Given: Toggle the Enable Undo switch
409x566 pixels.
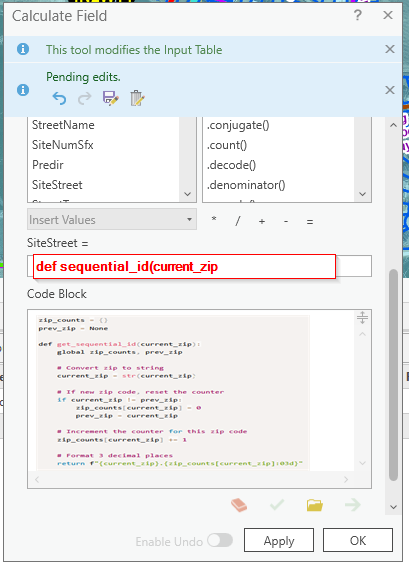Looking at the screenshot, I should [x=220, y=540].
